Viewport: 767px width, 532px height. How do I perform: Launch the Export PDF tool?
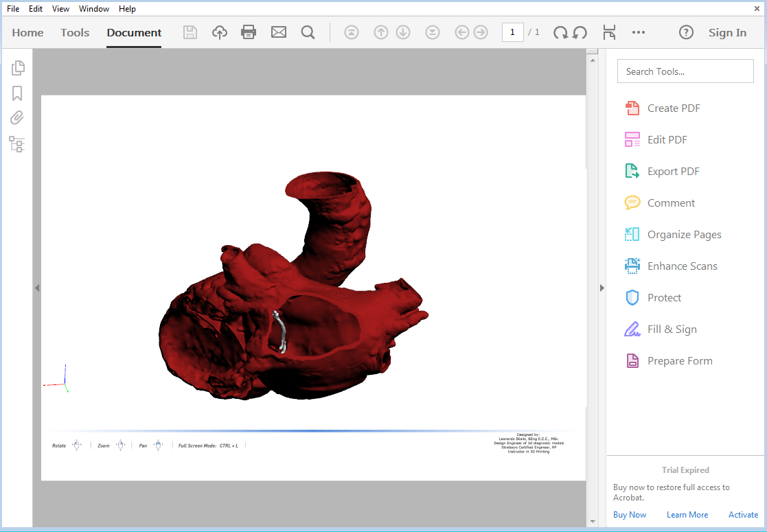pos(663,171)
